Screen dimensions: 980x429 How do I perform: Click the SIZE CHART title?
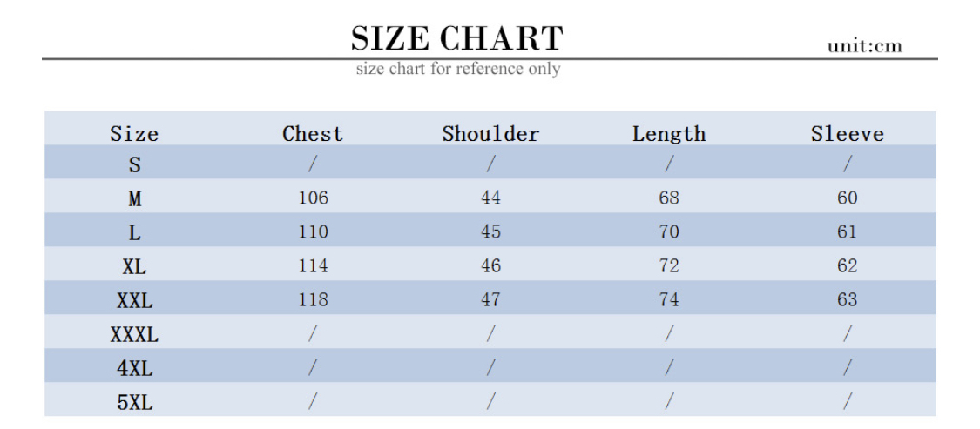pos(456,38)
